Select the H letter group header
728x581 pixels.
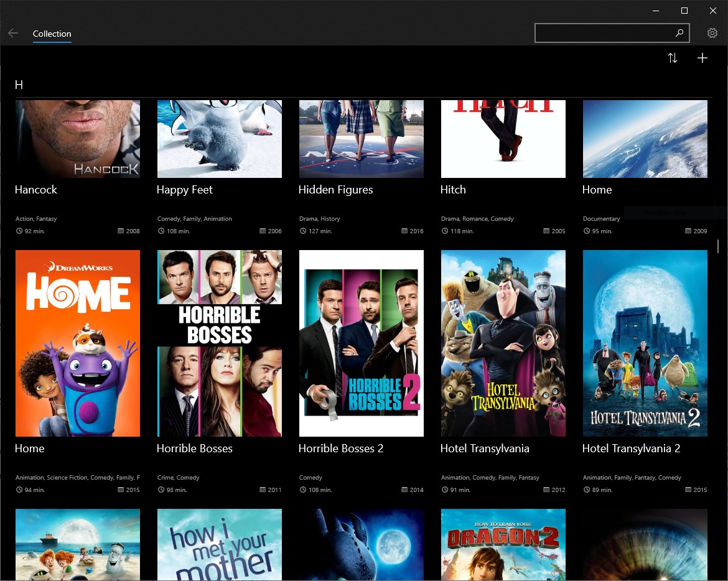pyautogui.click(x=19, y=85)
